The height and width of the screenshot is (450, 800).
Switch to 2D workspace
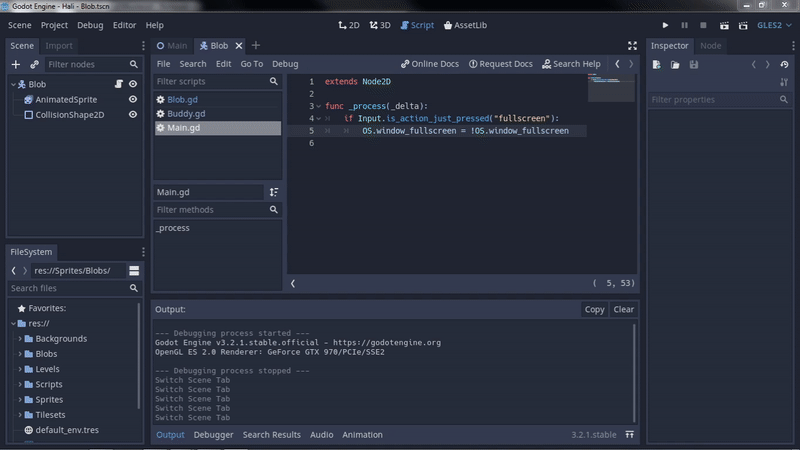(x=349, y=25)
